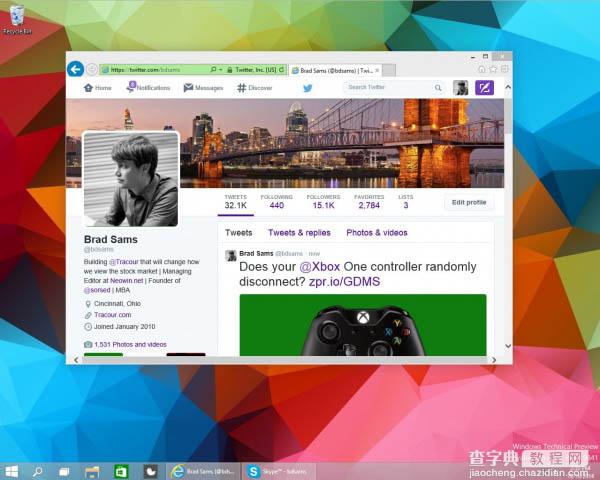Go to Twitter Home

pyautogui.click(x=98, y=88)
